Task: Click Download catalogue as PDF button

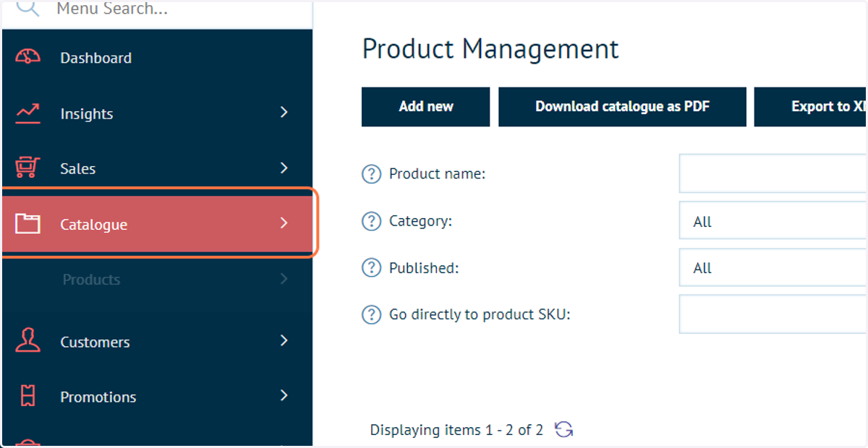Action: point(622,106)
